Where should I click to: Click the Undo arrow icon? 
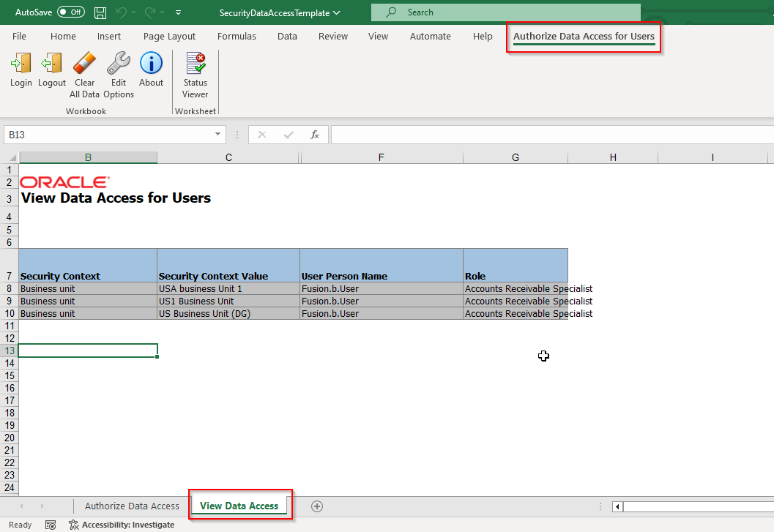(x=121, y=12)
